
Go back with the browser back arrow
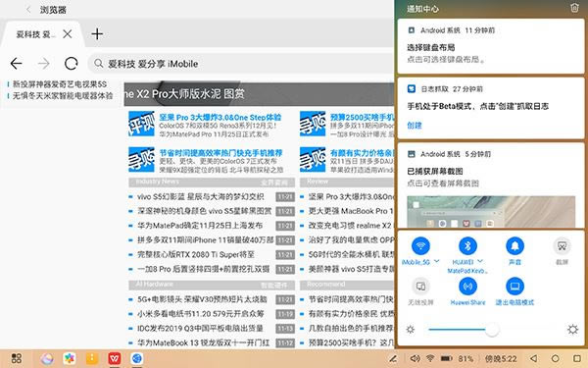point(16,64)
